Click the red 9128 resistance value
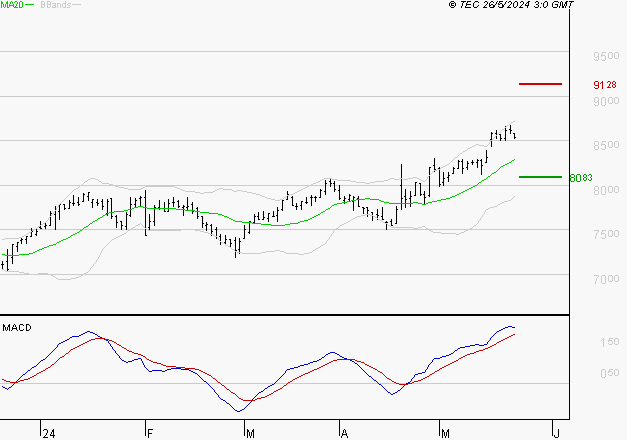Viewport: 627px width, 440px height. pyautogui.click(x=605, y=85)
